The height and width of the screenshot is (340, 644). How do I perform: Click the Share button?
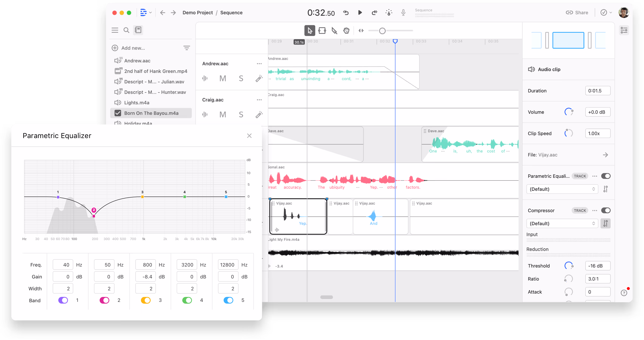[x=577, y=12]
